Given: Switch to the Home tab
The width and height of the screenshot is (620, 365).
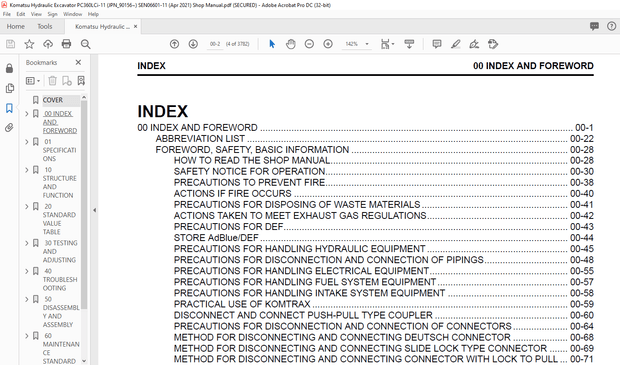Looking at the screenshot, I should click(15, 26).
